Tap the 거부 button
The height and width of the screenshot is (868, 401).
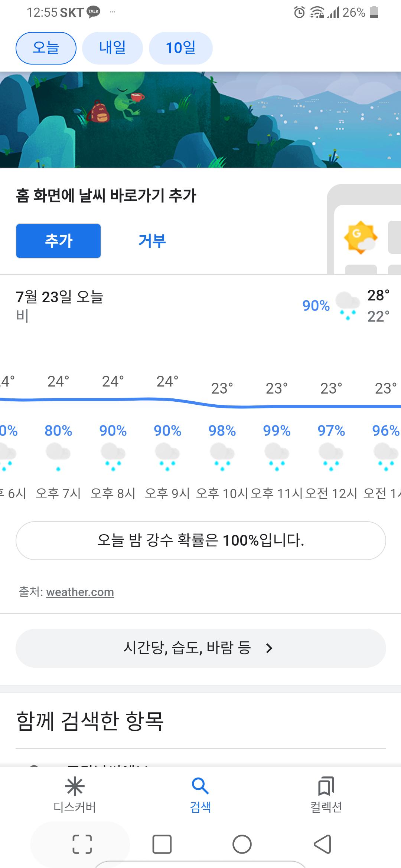pyautogui.click(x=152, y=241)
